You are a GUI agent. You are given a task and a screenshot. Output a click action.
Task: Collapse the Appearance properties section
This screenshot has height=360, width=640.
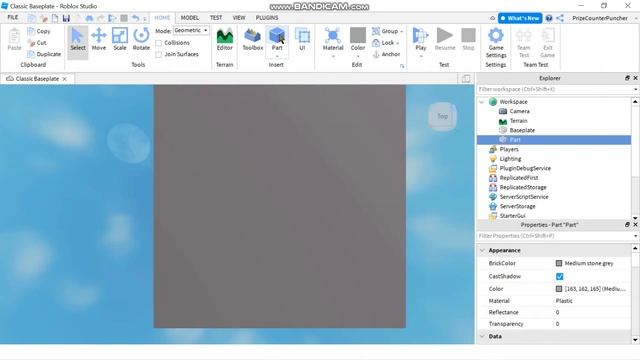coord(482,250)
